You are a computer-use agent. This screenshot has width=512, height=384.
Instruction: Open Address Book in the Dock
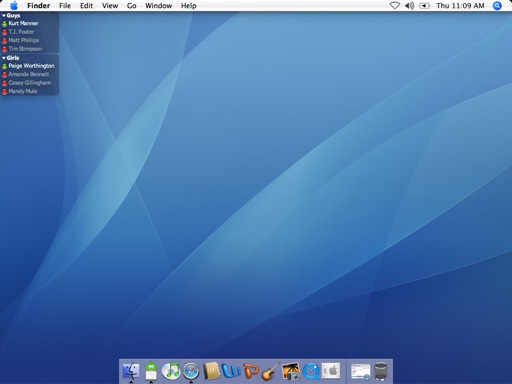[211, 371]
